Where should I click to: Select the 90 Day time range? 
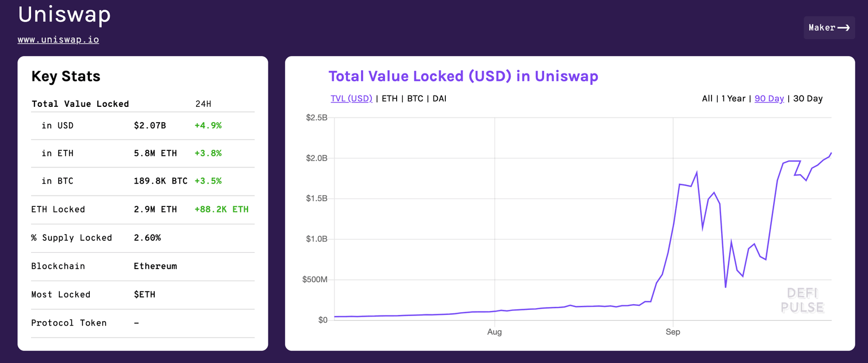[769, 98]
